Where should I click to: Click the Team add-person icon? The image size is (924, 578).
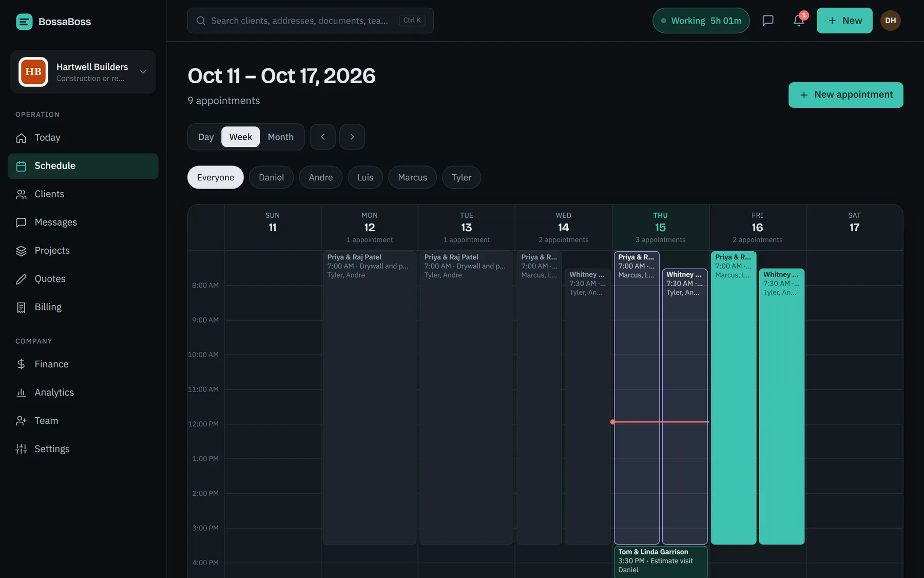pos(21,421)
